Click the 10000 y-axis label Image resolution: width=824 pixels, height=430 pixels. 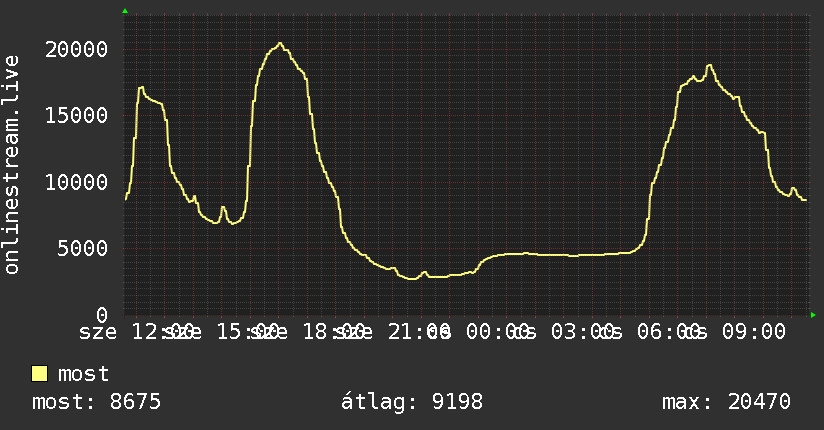click(x=76, y=182)
